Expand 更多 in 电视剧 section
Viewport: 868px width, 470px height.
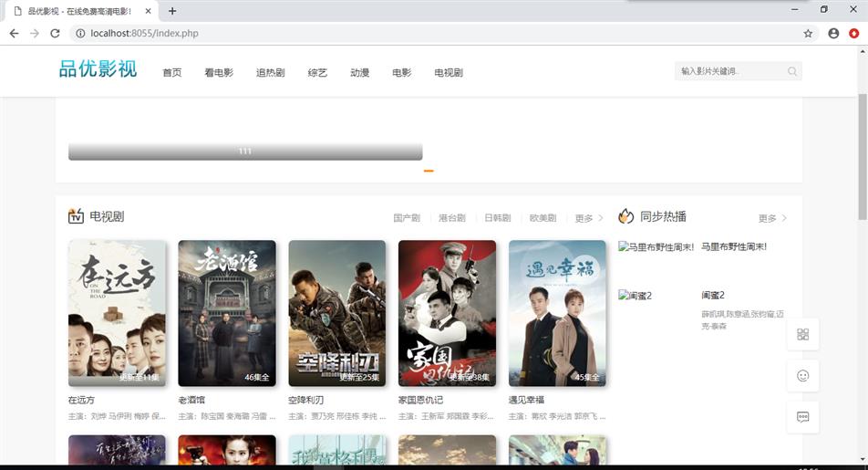(588, 218)
